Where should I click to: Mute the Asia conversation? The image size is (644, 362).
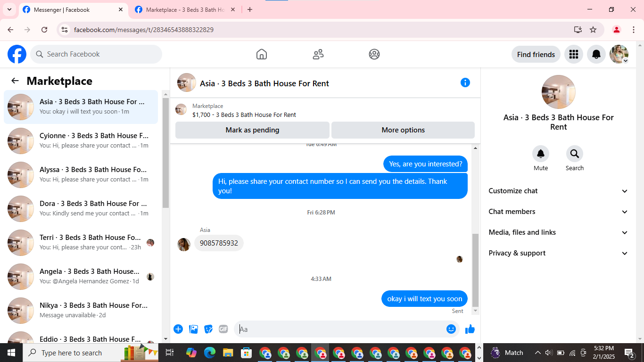pos(541,154)
